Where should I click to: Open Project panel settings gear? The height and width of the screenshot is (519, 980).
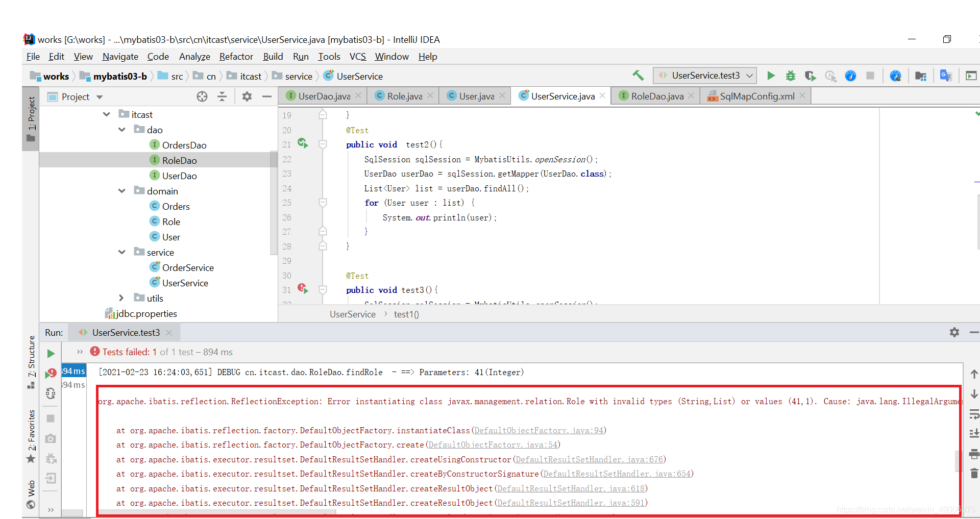[x=247, y=96]
